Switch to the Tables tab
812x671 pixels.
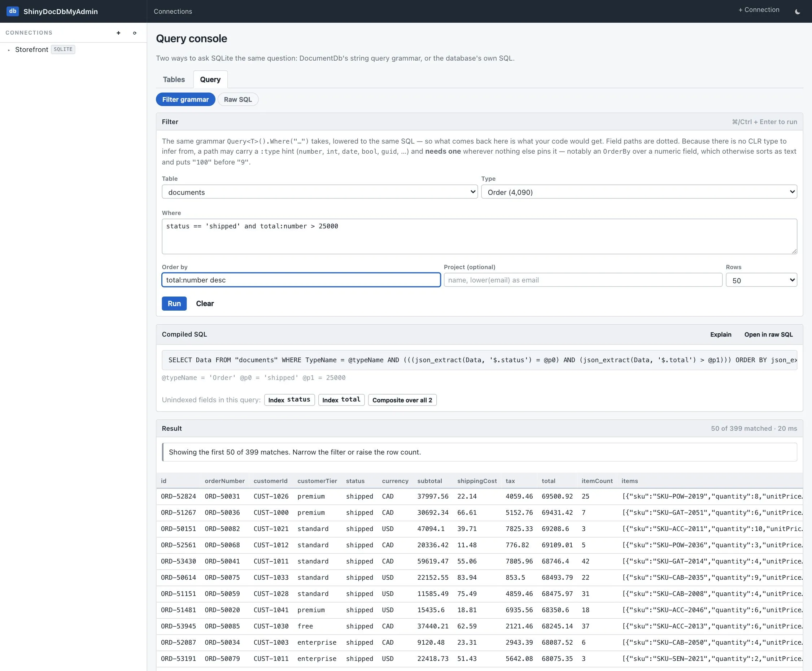pyautogui.click(x=174, y=80)
